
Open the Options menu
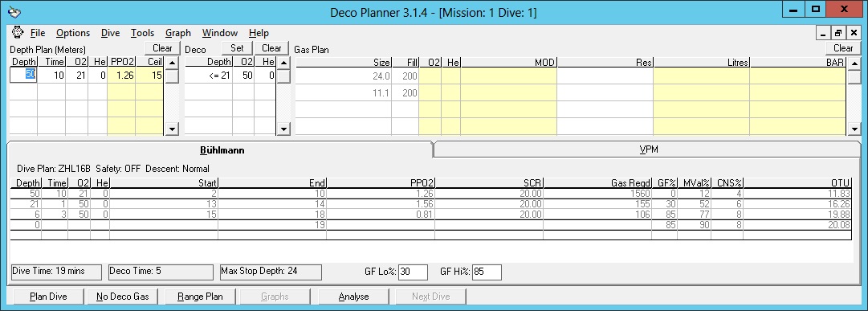73,33
